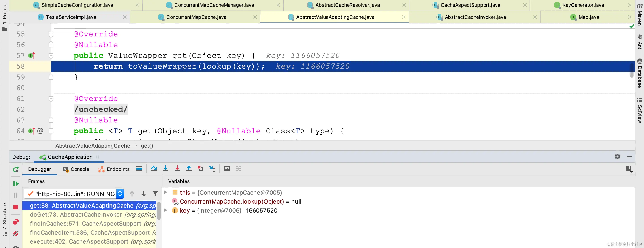Image resolution: width=644 pixels, height=248 pixels.
Task: Click the Frames list vertical scrollbar
Action: pyautogui.click(x=159, y=210)
